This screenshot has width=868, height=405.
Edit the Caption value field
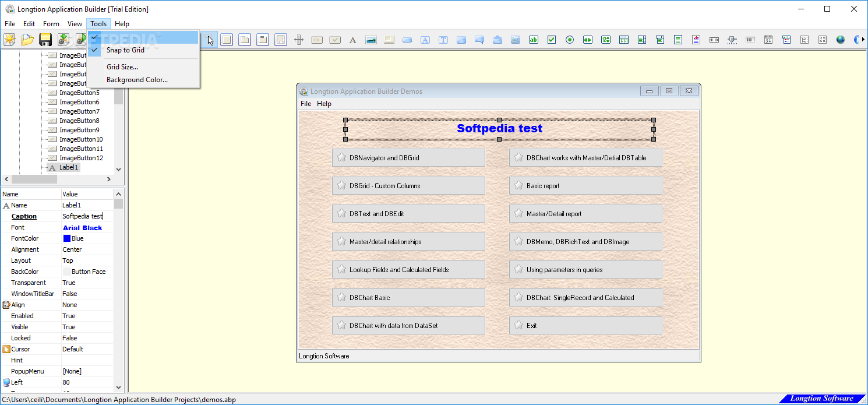click(87, 216)
